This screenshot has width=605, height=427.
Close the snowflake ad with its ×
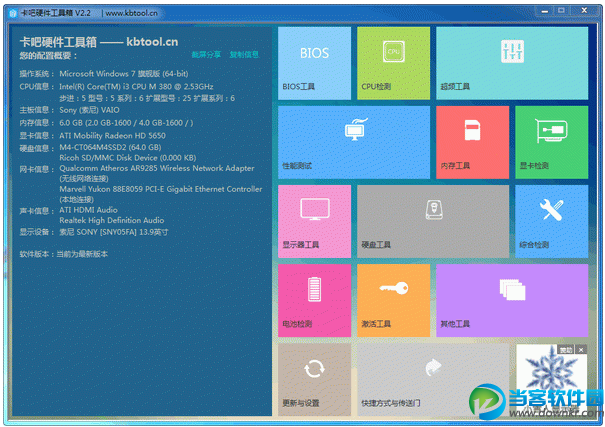(x=581, y=350)
